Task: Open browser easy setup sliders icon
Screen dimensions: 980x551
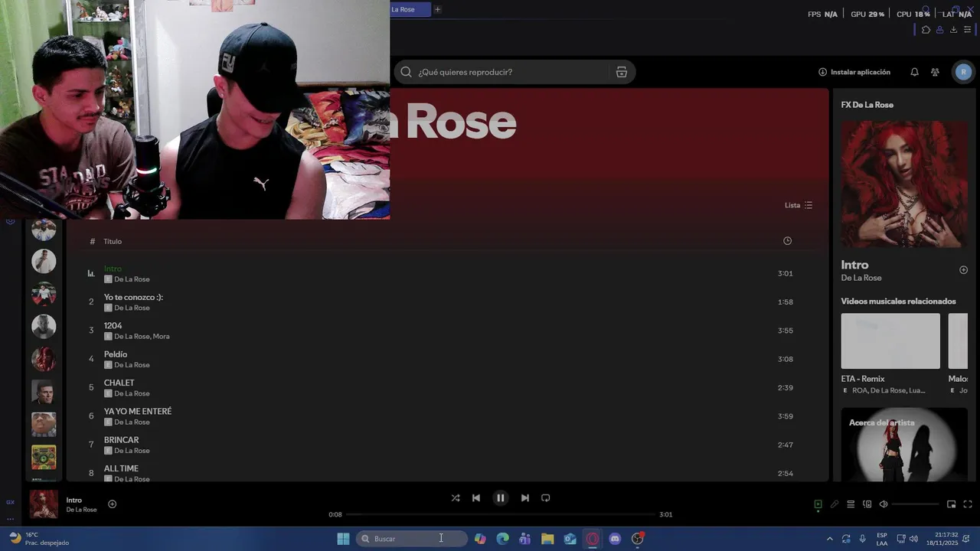Action: point(967,30)
